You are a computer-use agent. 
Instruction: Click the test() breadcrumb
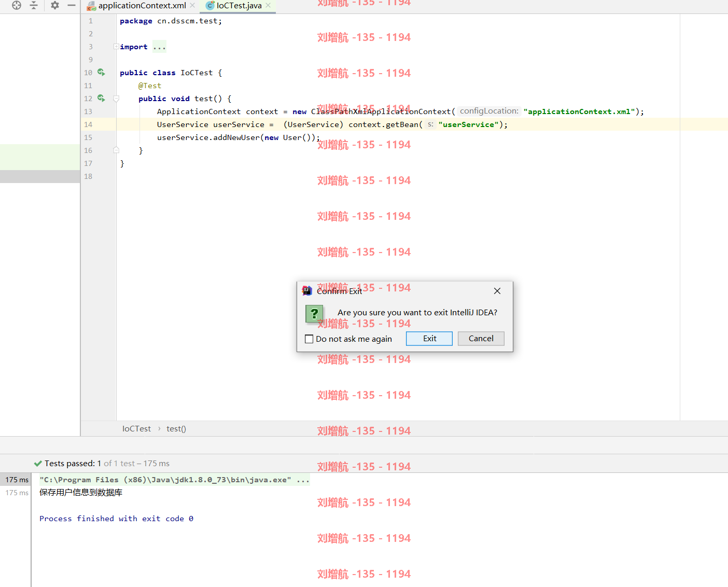click(176, 429)
